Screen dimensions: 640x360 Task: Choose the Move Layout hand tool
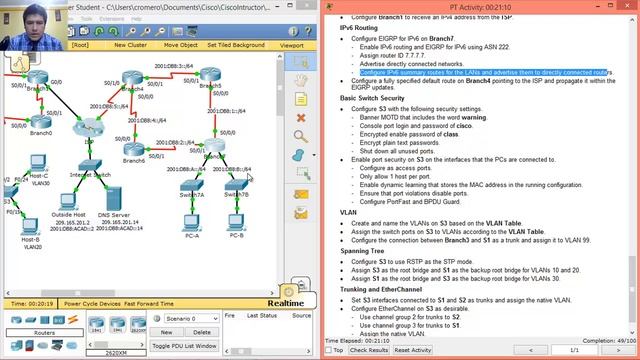[x=301, y=81]
